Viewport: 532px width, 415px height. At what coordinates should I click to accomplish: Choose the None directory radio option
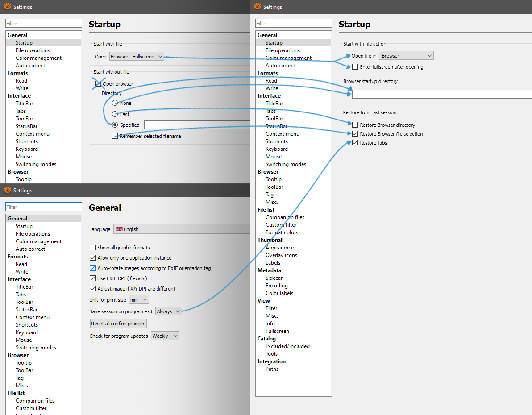(115, 103)
